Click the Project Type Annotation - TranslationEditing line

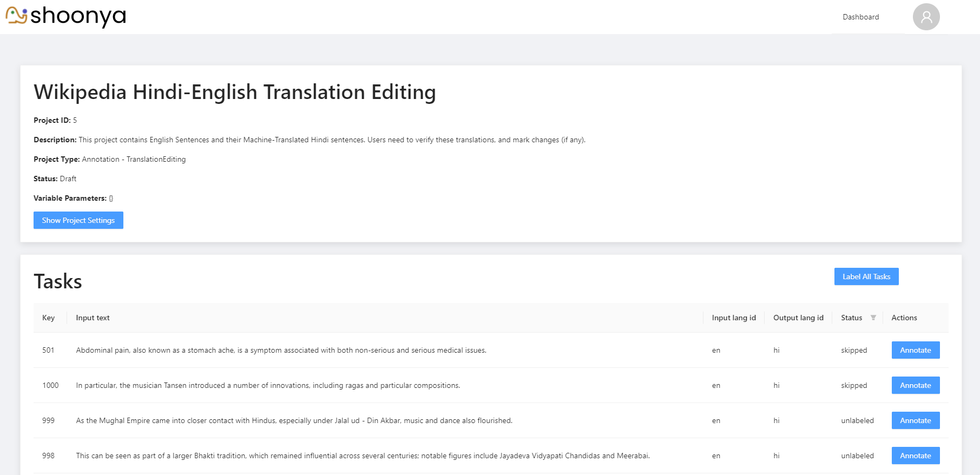point(109,159)
